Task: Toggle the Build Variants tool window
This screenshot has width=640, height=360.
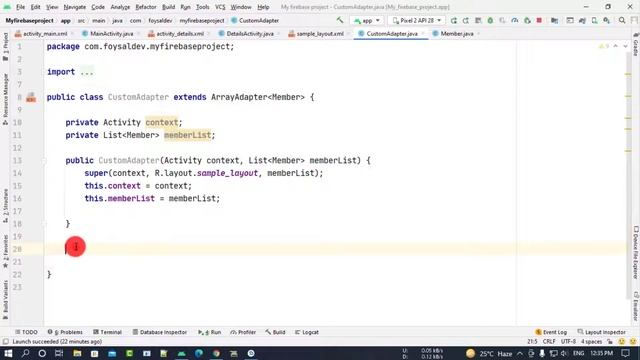Action: 5,299
